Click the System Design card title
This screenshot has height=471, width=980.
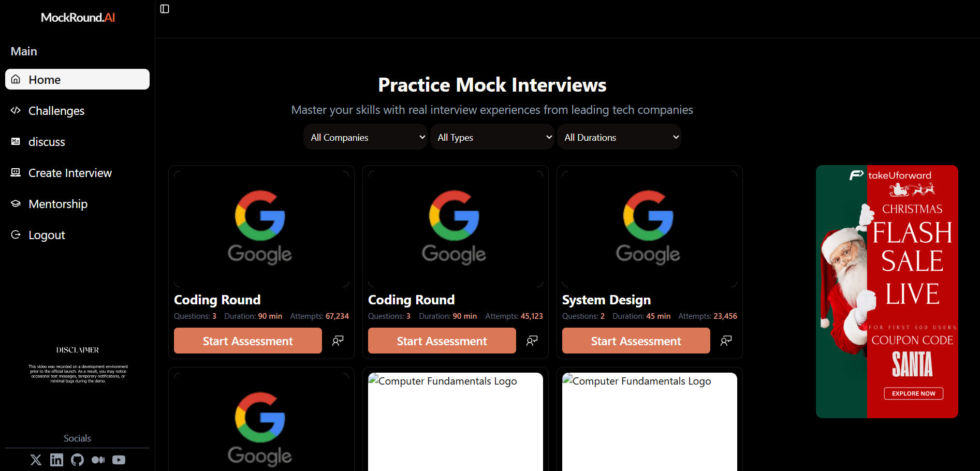[x=606, y=300]
